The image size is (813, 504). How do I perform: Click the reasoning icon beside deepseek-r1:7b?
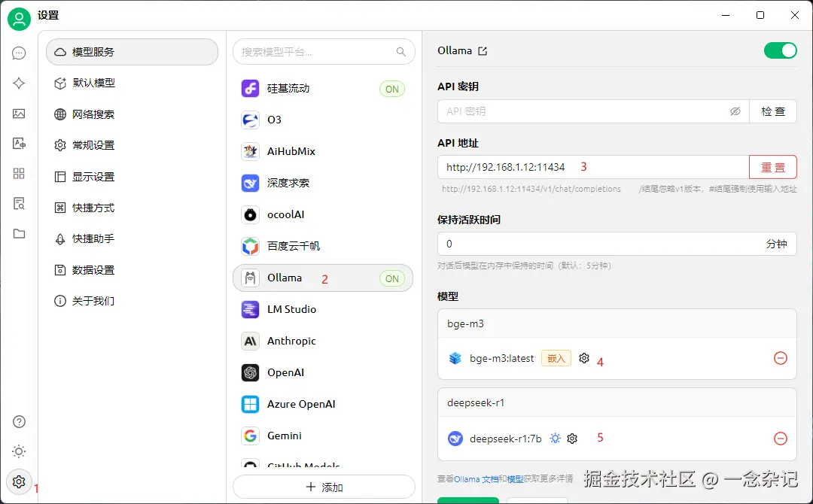pyautogui.click(x=556, y=439)
